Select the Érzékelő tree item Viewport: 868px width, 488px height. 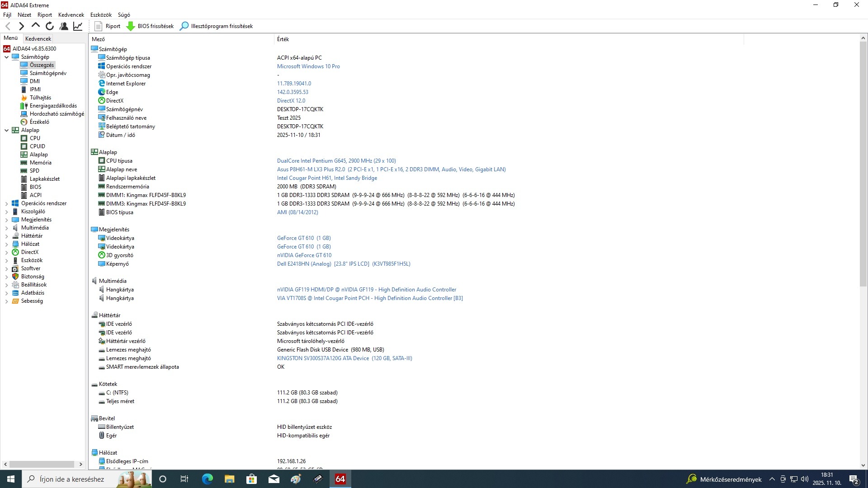[39, 122]
